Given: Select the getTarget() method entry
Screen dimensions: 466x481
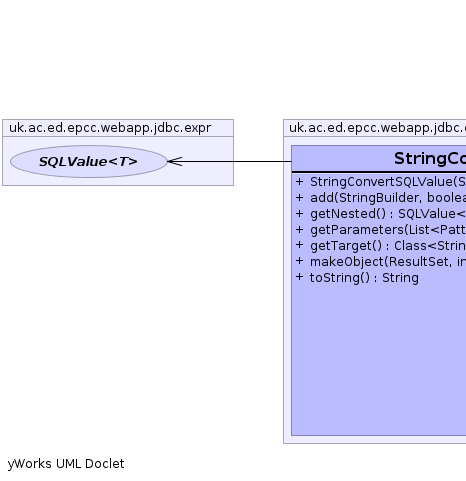Looking at the screenshot, I should pyautogui.click(x=388, y=246).
